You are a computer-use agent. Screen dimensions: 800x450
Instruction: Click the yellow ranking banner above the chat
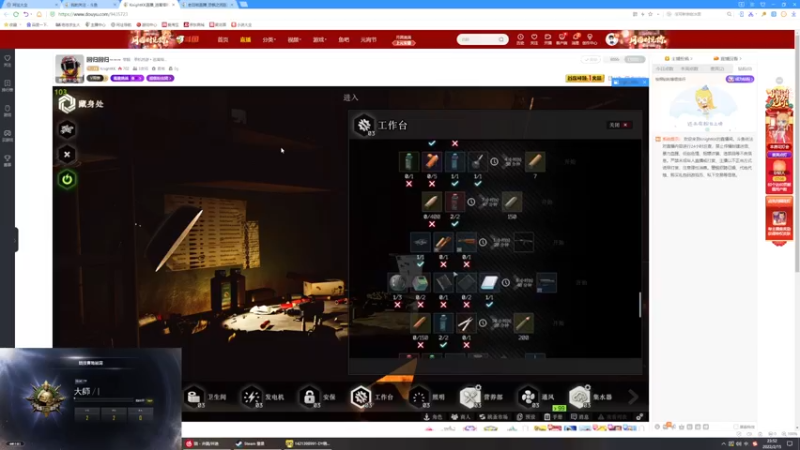click(585, 78)
